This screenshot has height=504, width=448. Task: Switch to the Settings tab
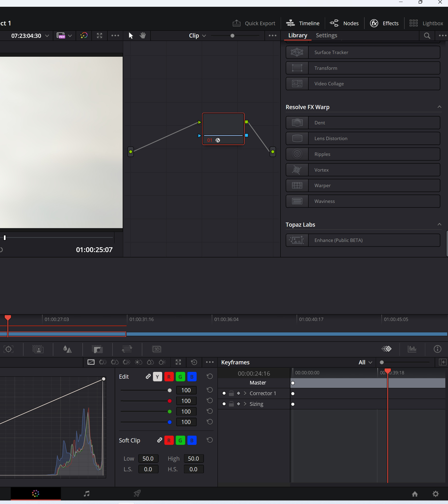pos(326,35)
